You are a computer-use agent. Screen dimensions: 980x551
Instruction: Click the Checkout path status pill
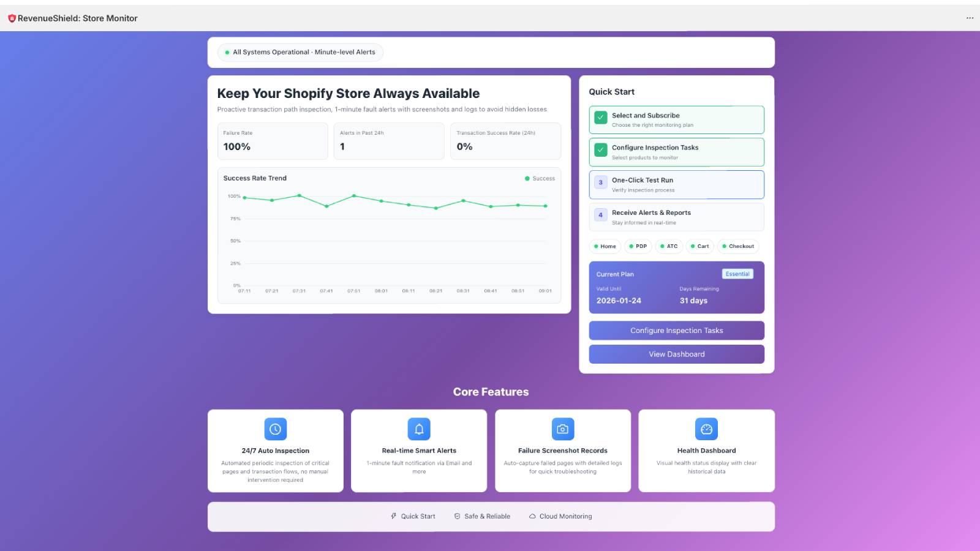click(738, 246)
